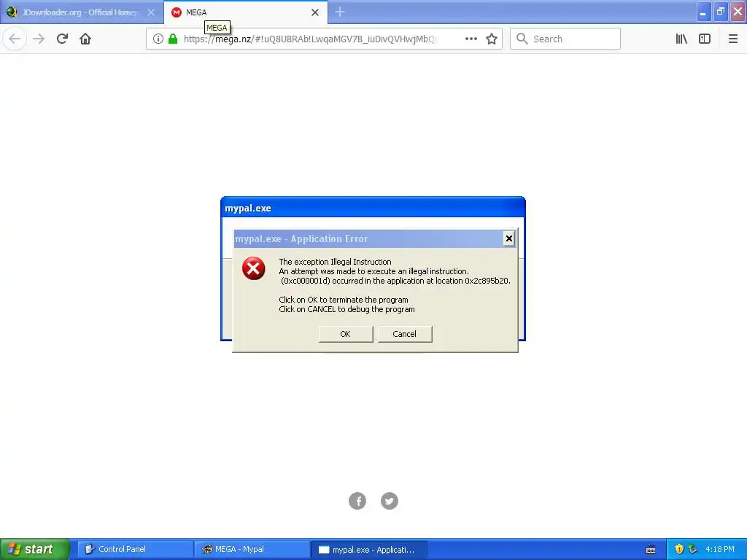Close the JDownloader.org tab
The image size is (747, 560).
point(151,12)
